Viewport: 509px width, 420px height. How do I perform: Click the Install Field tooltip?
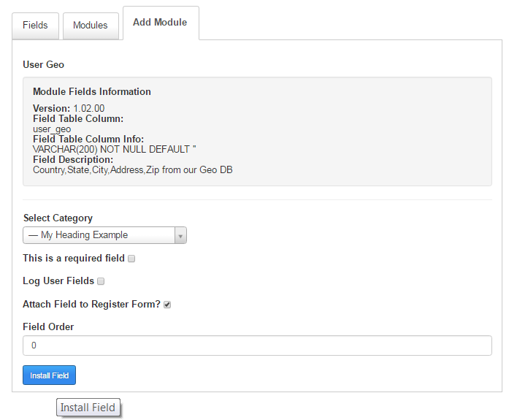coord(88,408)
